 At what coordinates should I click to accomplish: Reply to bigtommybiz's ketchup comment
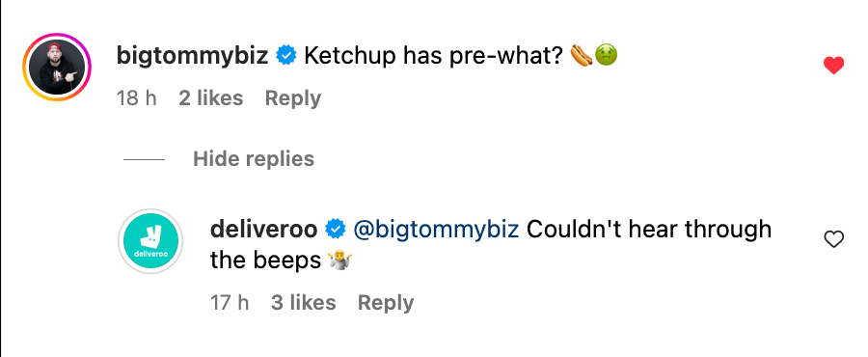[293, 98]
